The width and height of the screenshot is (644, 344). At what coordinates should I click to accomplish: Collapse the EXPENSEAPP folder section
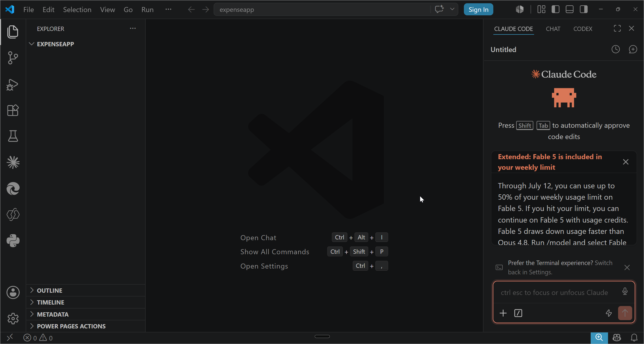pyautogui.click(x=86, y=44)
